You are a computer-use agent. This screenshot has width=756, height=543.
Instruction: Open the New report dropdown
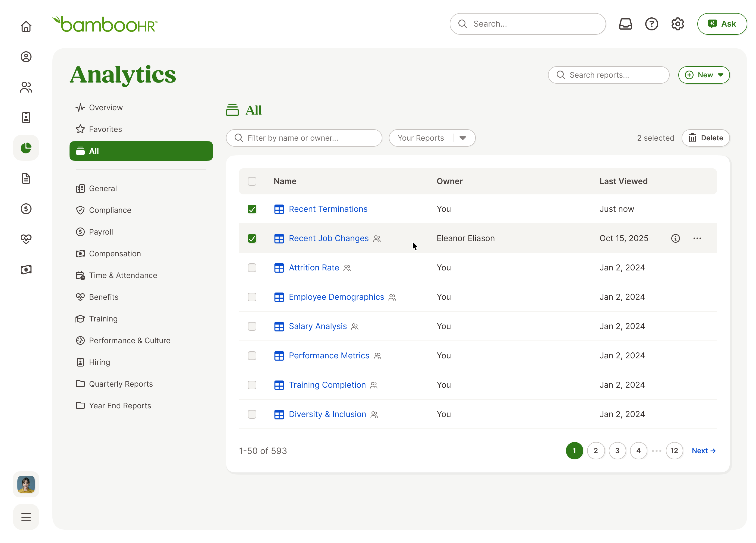click(704, 75)
